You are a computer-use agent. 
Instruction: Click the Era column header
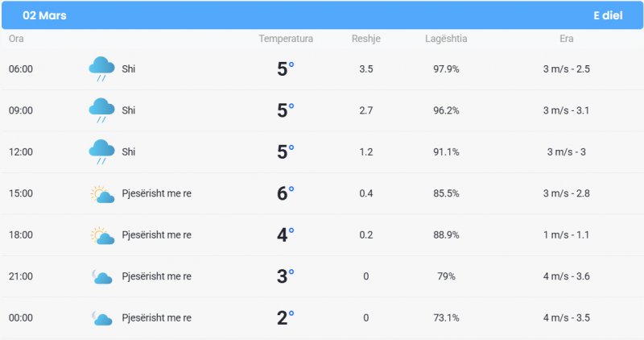[x=567, y=39]
